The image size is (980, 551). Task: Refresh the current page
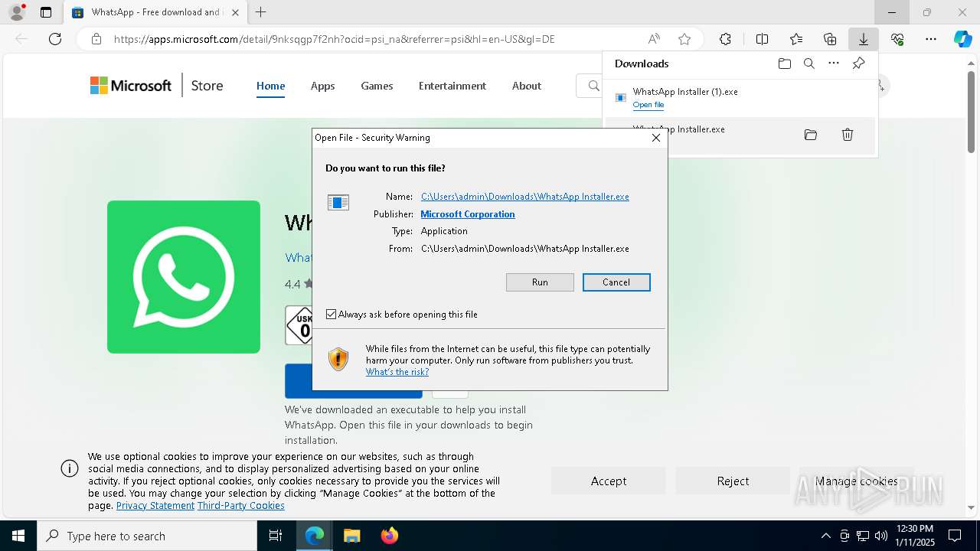tap(55, 39)
